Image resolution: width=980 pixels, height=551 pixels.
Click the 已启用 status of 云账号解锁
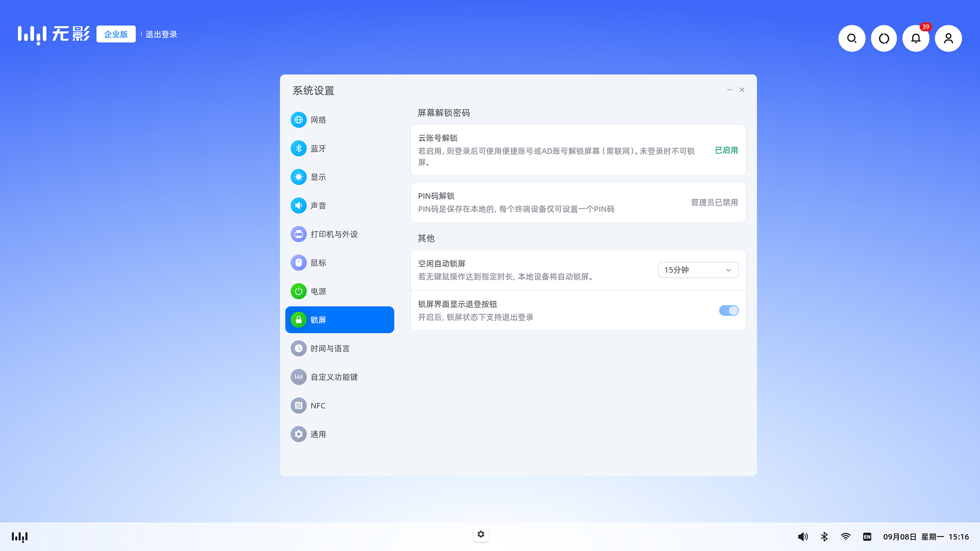tap(726, 150)
